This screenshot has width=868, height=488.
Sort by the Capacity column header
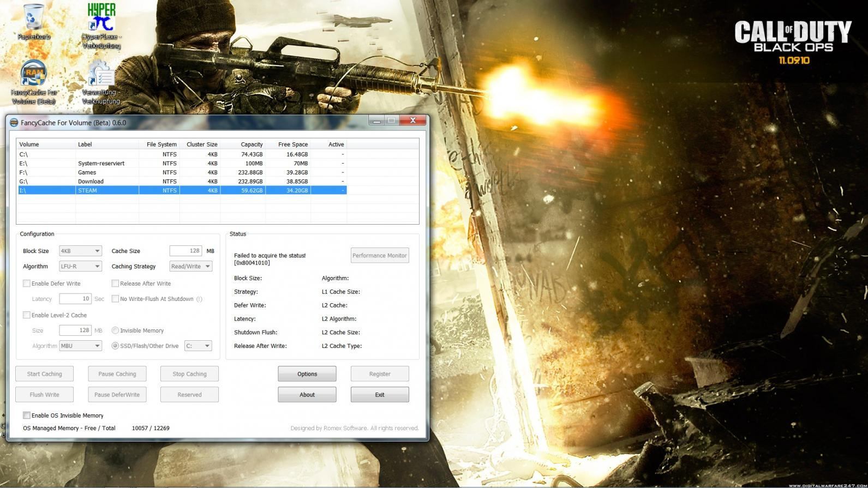[x=243, y=144]
